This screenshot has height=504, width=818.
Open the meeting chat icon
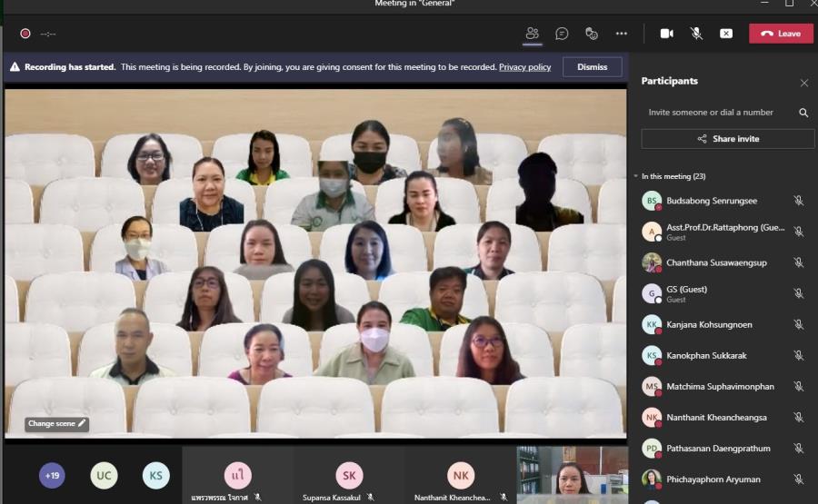point(562,34)
